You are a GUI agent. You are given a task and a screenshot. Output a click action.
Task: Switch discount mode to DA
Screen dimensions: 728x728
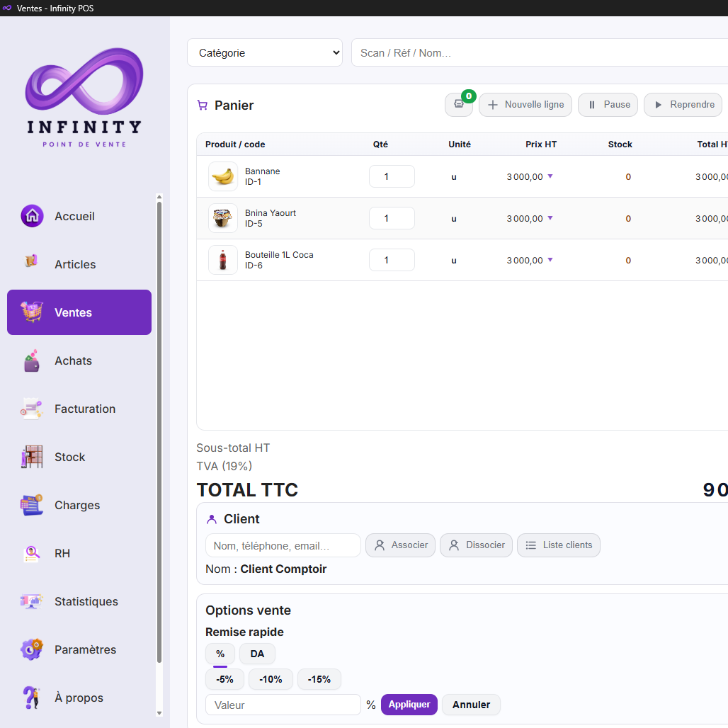click(257, 654)
